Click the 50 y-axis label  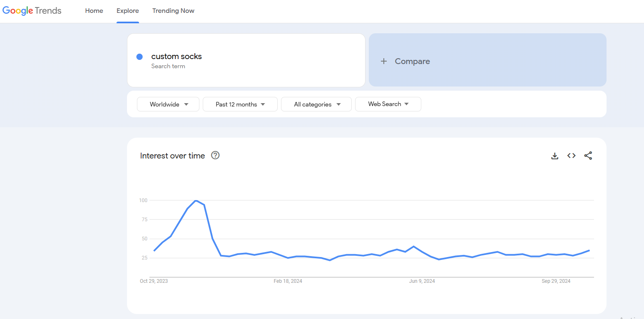click(x=144, y=239)
